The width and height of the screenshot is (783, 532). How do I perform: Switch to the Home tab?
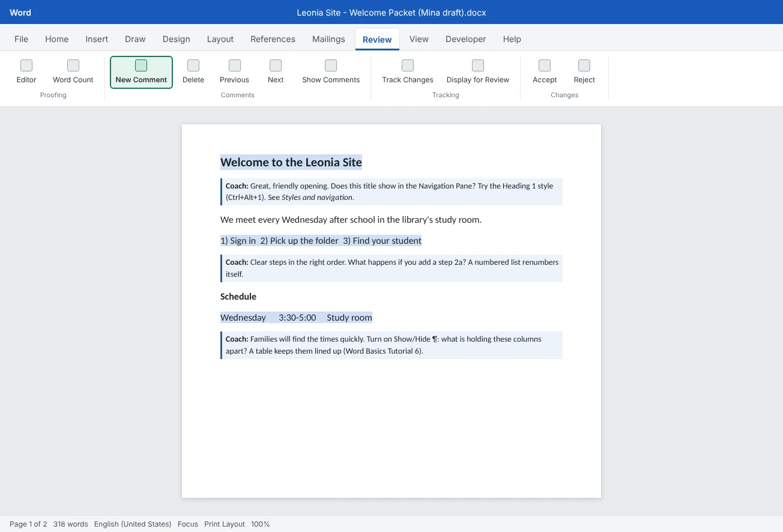[57, 39]
